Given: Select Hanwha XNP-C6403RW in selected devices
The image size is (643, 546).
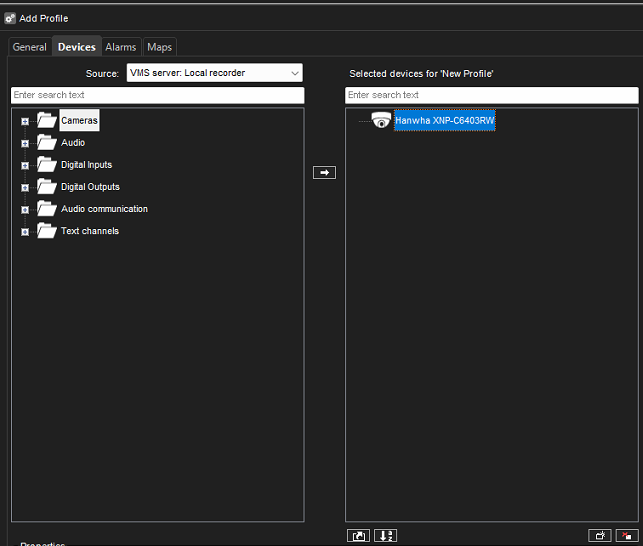Looking at the screenshot, I should [x=445, y=121].
